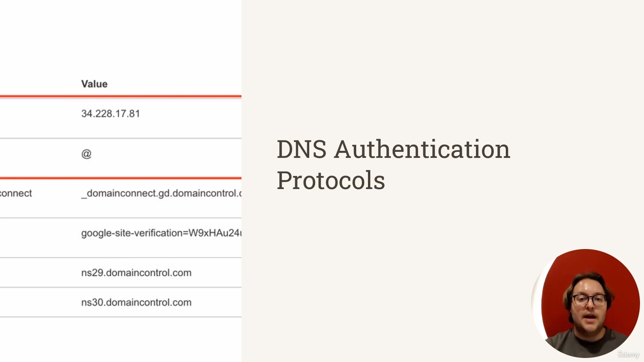Click the _domainconnect.gd.domaincontrol value
This screenshot has height=362, width=644.
[161, 193]
